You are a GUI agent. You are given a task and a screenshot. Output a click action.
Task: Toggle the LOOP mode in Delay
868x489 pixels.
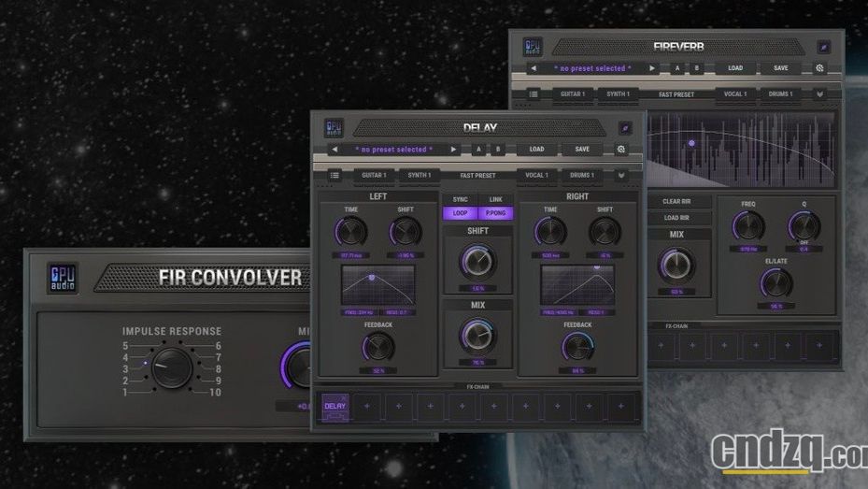pos(460,212)
